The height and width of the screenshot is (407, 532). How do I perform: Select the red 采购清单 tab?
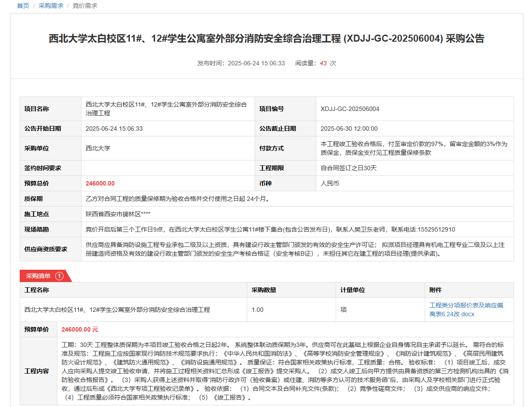(x=39, y=276)
